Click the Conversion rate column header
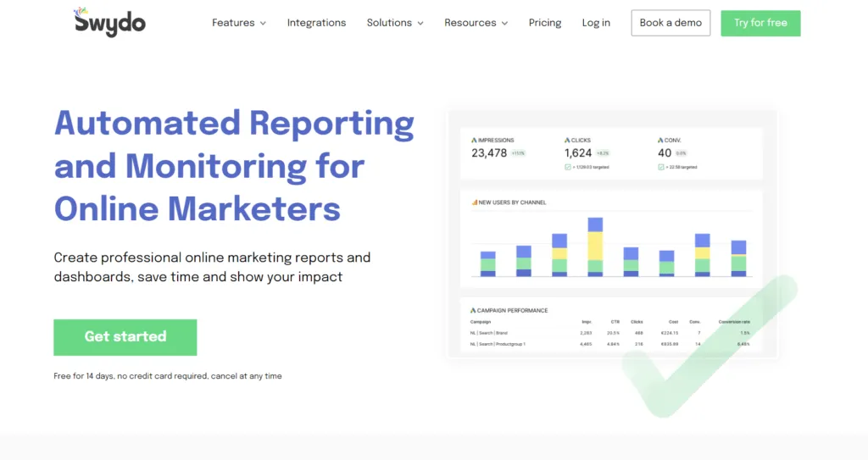868x460 pixels. [734, 322]
